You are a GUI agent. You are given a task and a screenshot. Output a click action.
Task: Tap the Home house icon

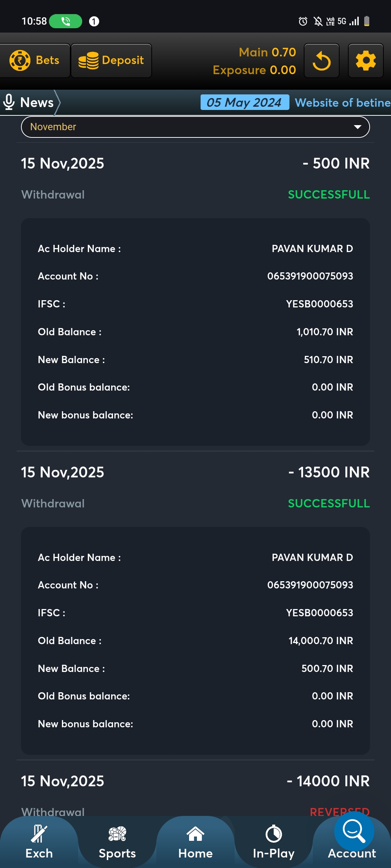click(195, 834)
